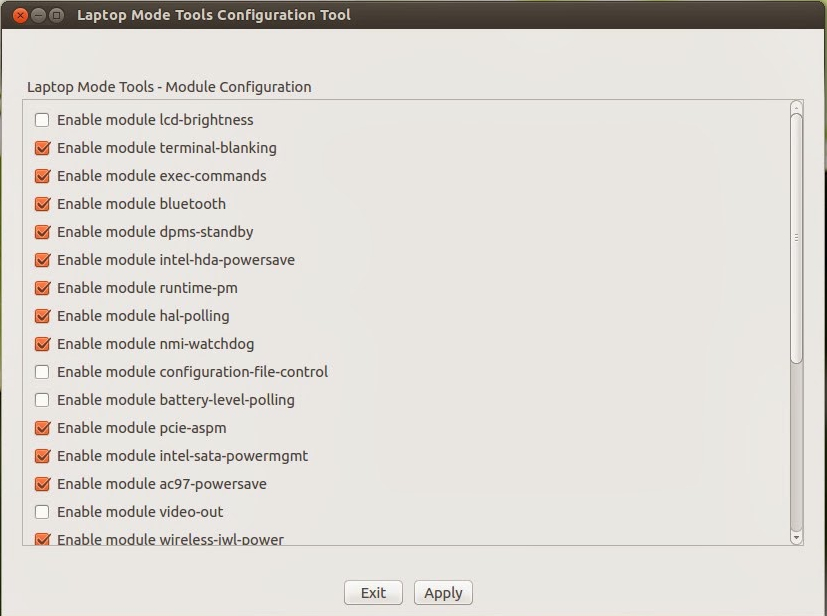Image resolution: width=827 pixels, height=616 pixels.
Task: Disable the nmi-watchdog module
Action: pos(42,344)
